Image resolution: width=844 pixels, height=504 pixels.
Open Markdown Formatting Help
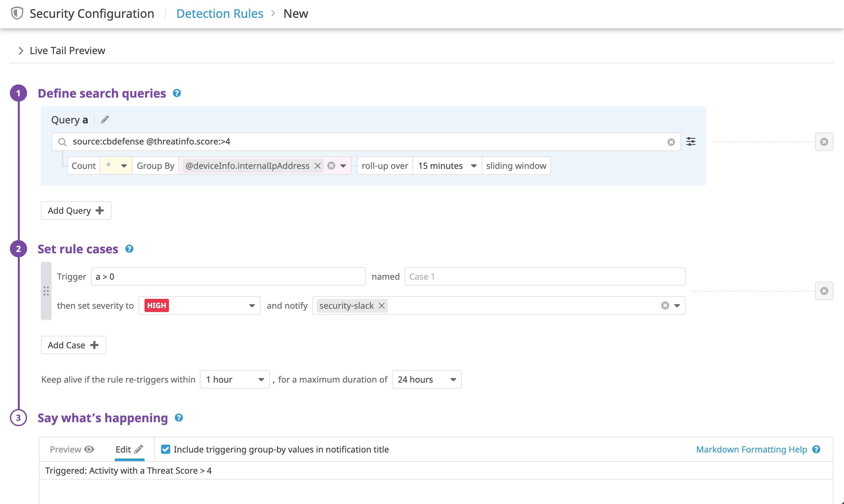752,449
